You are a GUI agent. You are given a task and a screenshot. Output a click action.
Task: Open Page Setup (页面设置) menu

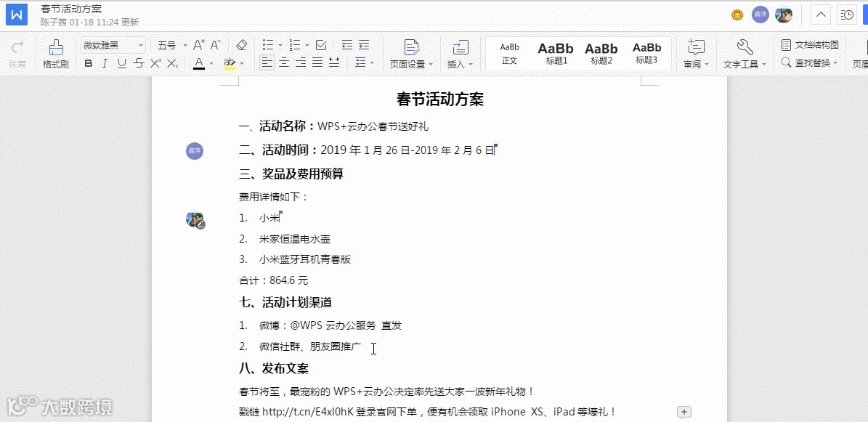click(411, 54)
